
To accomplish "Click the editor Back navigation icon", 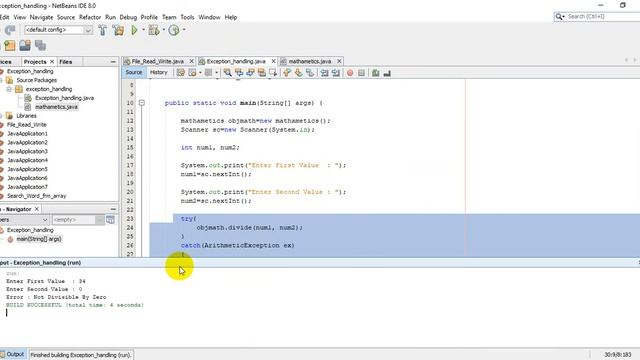I will click(192, 73).
